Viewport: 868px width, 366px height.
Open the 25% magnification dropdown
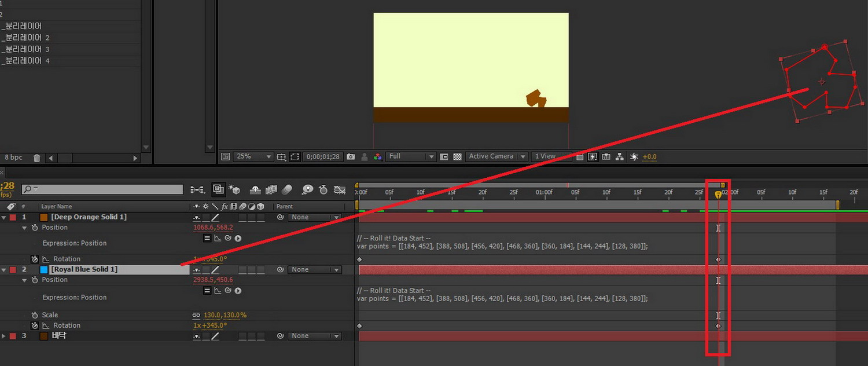253,156
